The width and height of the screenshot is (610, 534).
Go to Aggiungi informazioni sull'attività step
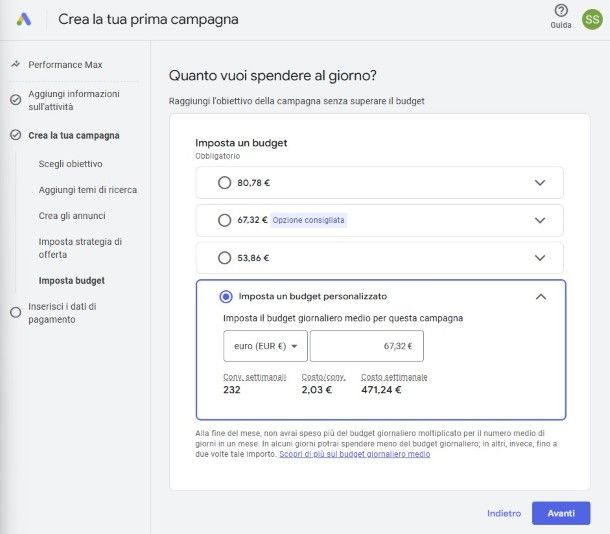coord(74,100)
